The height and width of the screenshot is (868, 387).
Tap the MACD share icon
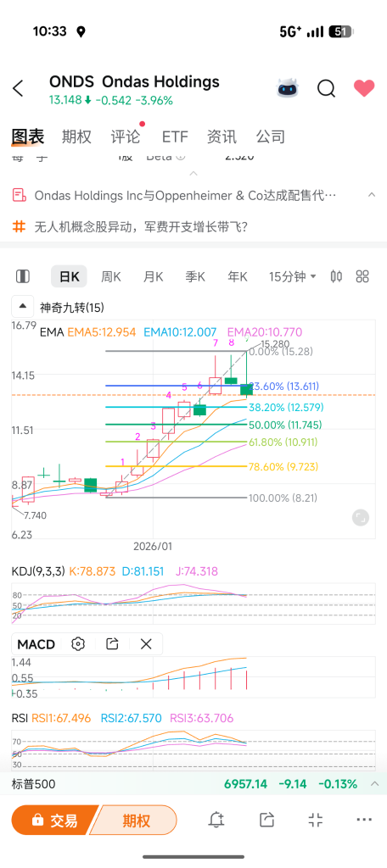pyautogui.click(x=112, y=644)
